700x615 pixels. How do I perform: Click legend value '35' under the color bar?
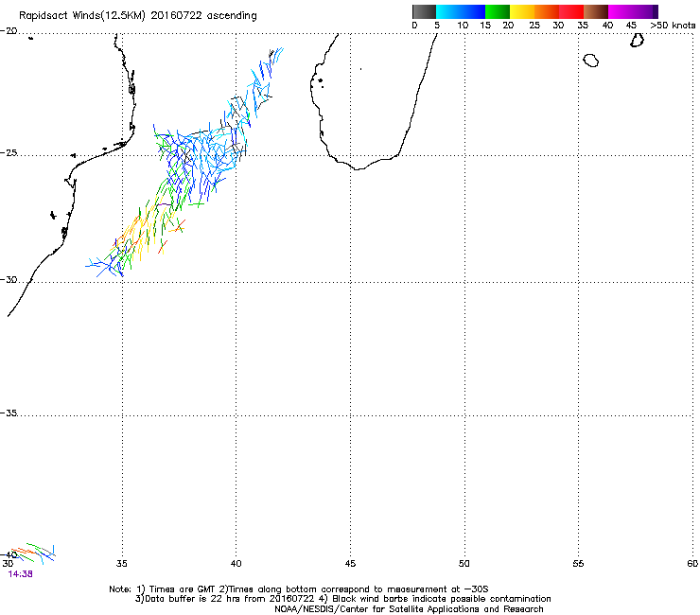(583, 26)
